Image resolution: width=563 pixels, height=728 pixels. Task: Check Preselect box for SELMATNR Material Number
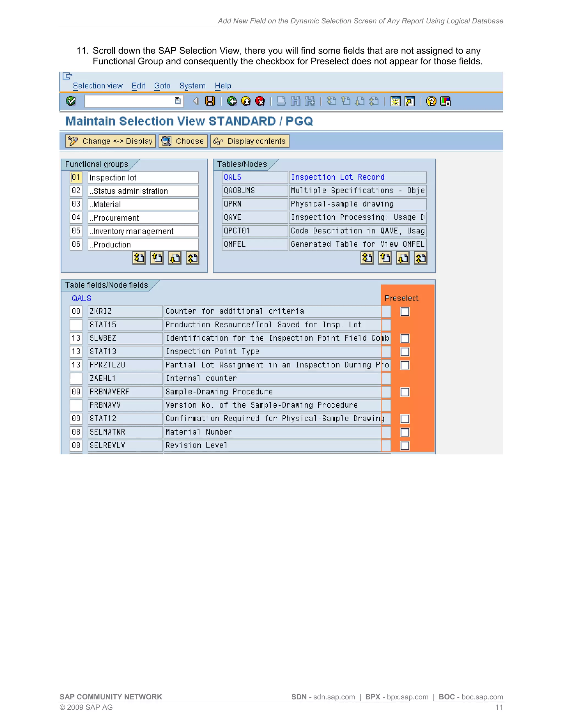(405, 432)
